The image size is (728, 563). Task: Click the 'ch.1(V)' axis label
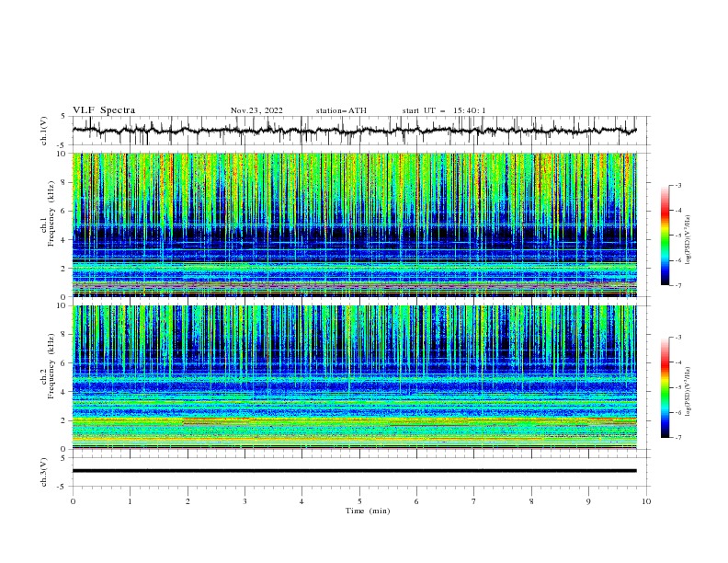pos(44,131)
